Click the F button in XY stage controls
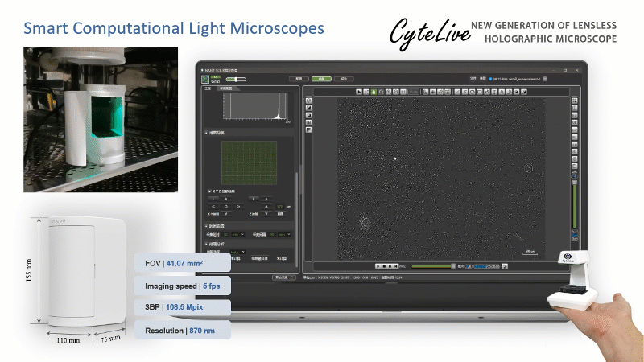This screenshot has width=644, height=362. tap(213, 199)
